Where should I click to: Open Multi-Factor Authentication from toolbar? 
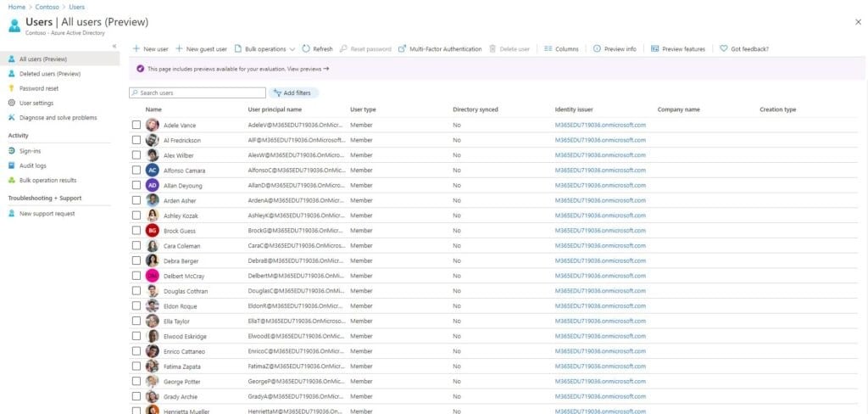point(439,49)
